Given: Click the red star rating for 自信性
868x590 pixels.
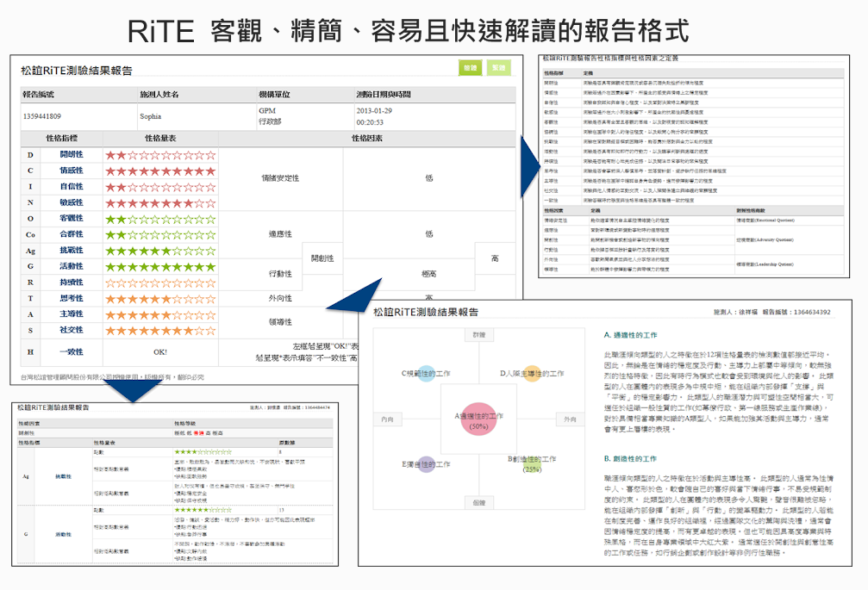Looking at the screenshot, I should (x=160, y=188).
